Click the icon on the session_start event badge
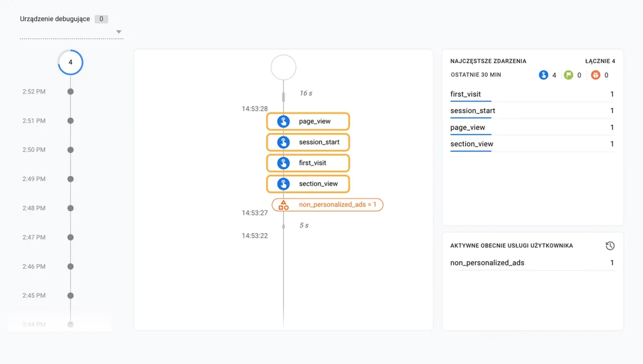This screenshot has height=364, width=643. pos(283,142)
